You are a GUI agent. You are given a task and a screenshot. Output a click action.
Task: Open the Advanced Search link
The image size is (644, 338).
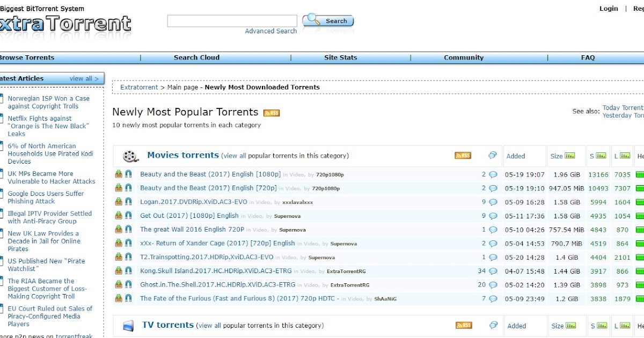coord(271,31)
